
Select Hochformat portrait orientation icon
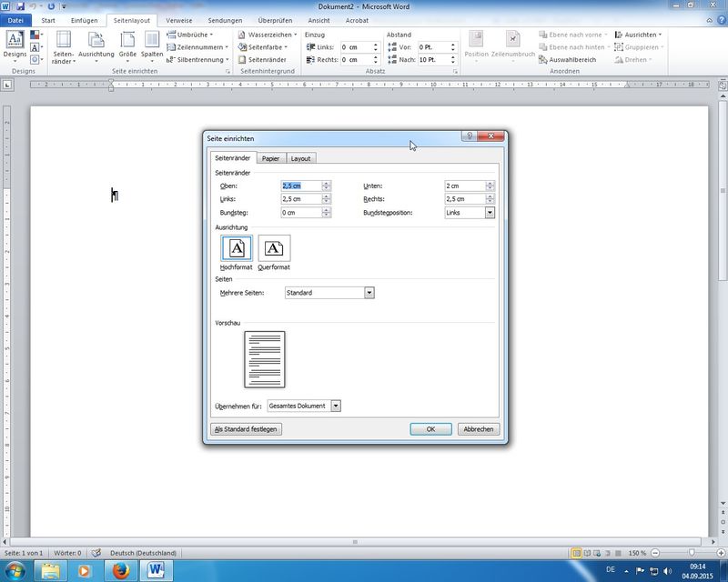[x=237, y=248]
